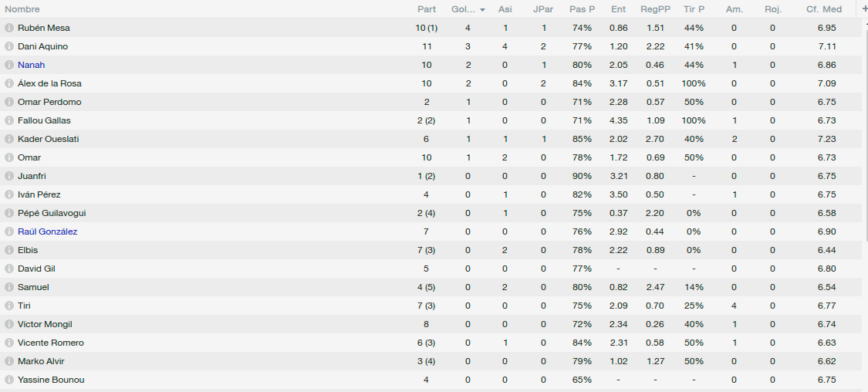Sort table by Nombre column header
The image size is (868, 392).
22,9
